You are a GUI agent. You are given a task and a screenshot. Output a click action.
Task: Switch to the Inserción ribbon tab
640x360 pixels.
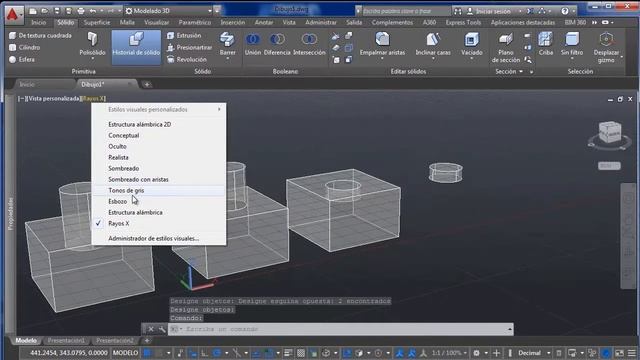click(233, 22)
